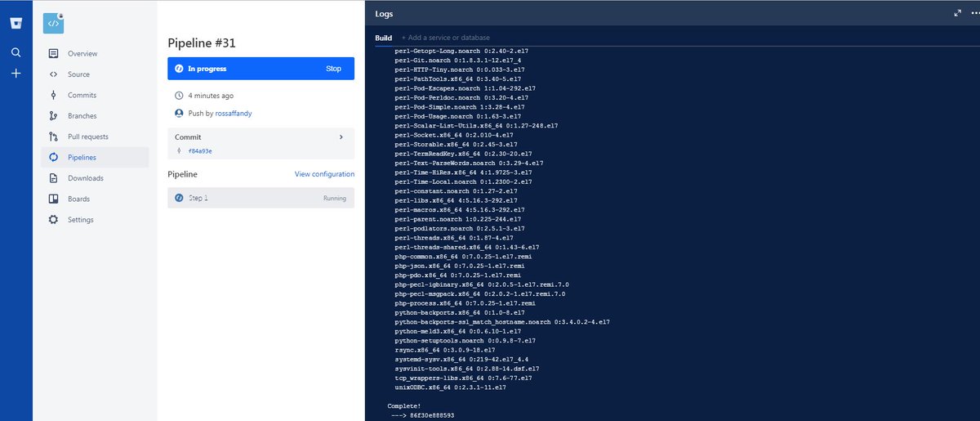Open the repository avatar with lock

54,23
